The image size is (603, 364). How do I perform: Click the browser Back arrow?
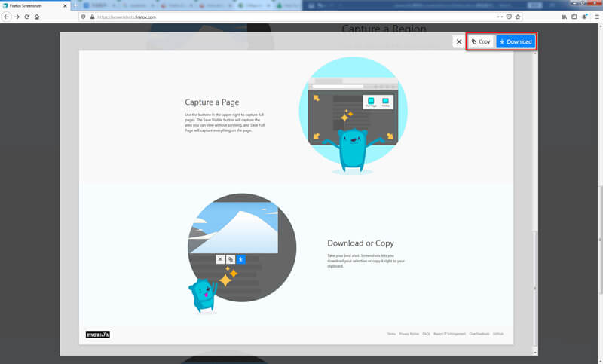7,17
